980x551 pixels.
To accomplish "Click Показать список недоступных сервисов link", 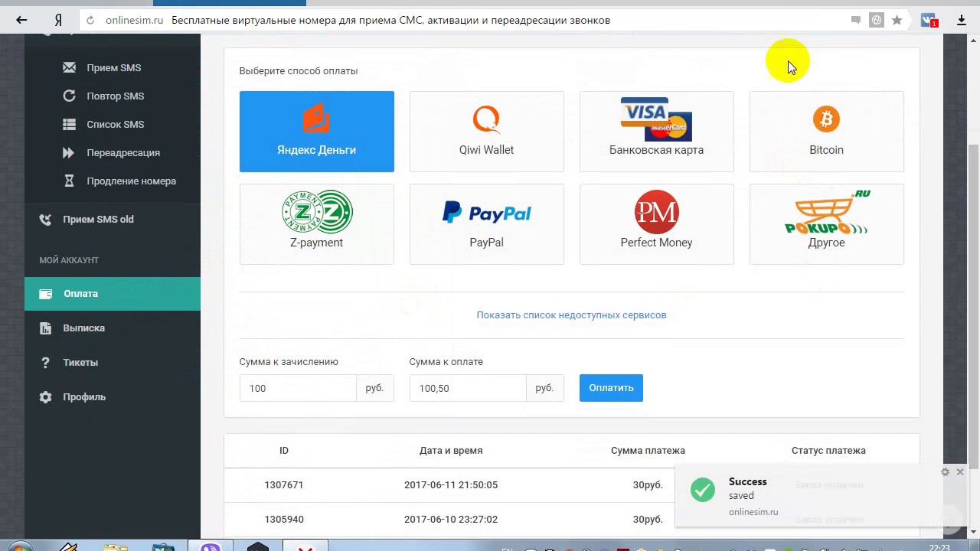I will pyautogui.click(x=571, y=315).
